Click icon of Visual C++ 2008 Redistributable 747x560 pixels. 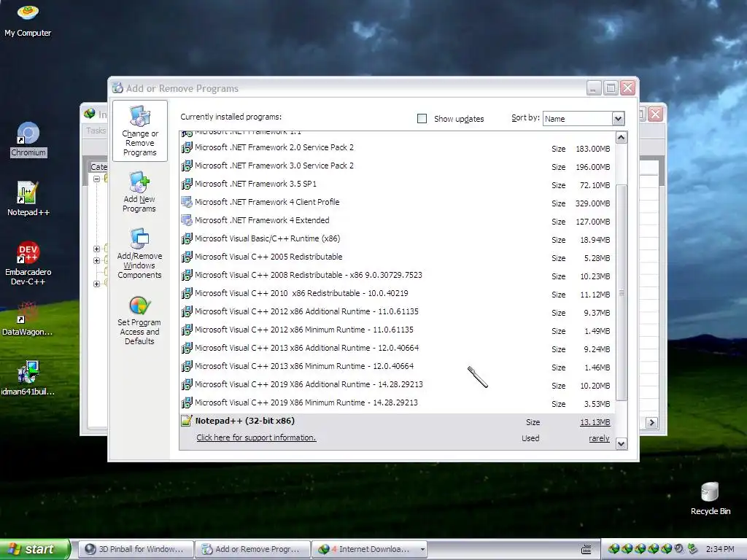click(187, 275)
